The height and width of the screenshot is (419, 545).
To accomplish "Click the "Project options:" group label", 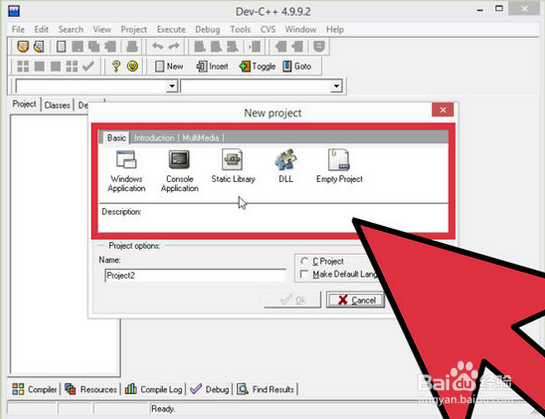I will (x=135, y=246).
